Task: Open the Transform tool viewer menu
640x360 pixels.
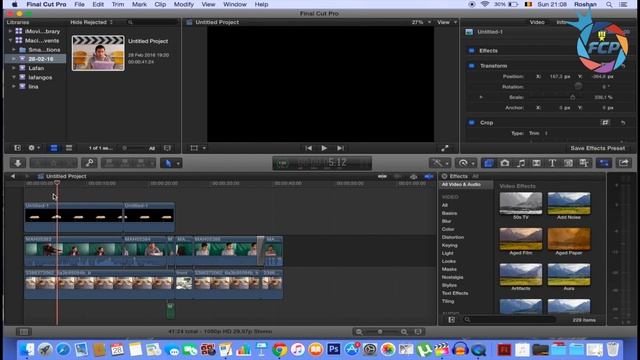Action: 198,148
